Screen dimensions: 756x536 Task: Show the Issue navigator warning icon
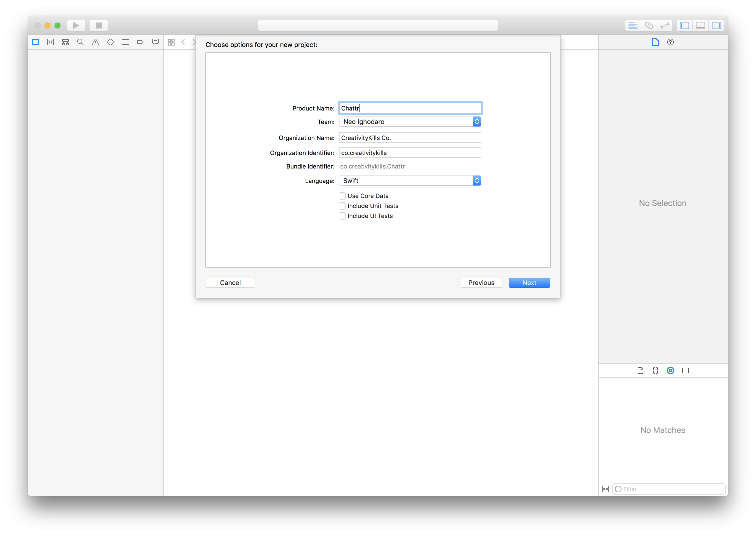click(x=95, y=42)
